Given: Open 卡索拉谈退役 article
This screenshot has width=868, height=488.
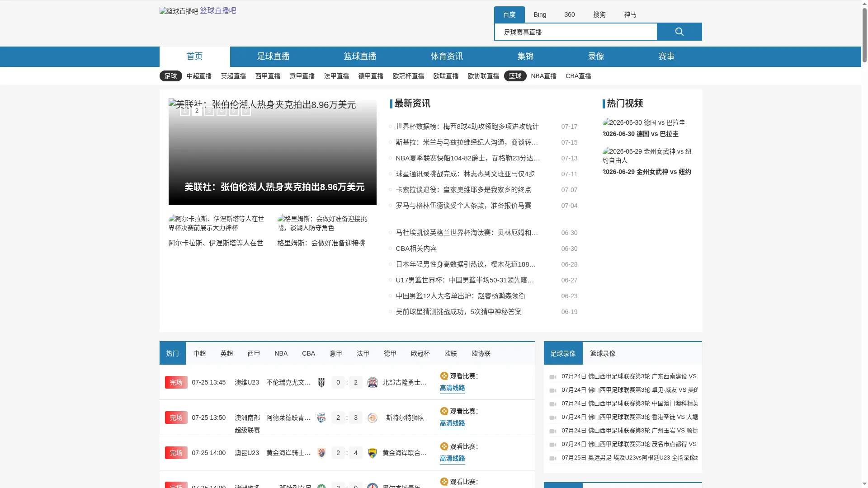Looking at the screenshot, I should (x=463, y=190).
